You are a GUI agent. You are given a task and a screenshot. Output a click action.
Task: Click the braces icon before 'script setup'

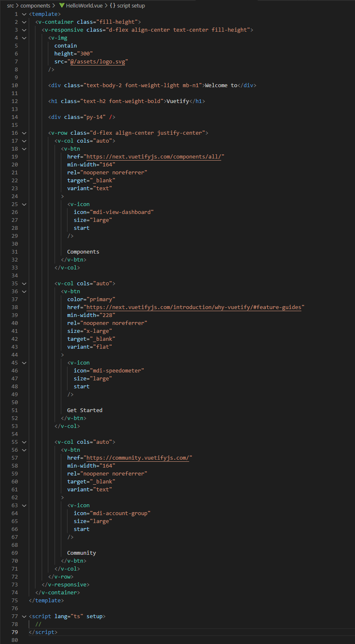pyautogui.click(x=112, y=6)
